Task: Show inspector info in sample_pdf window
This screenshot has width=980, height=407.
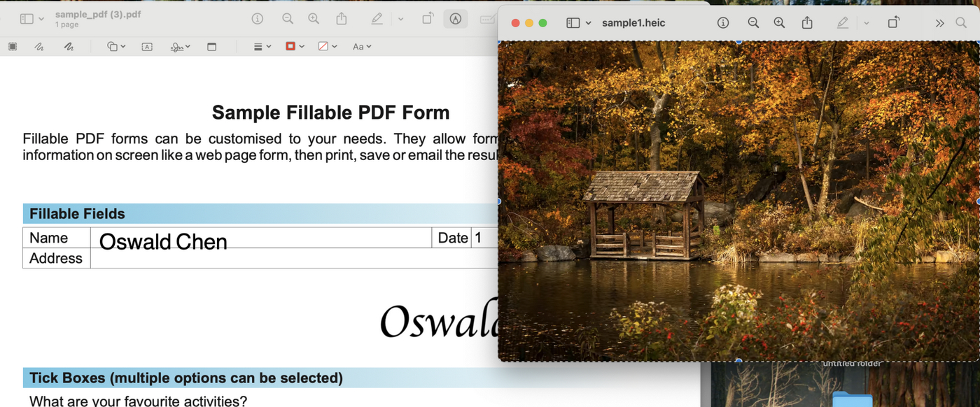Action: pos(258,19)
